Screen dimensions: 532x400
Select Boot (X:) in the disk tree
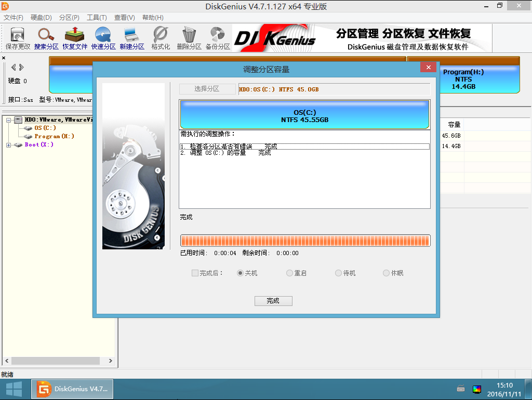click(x=39, y=145)
